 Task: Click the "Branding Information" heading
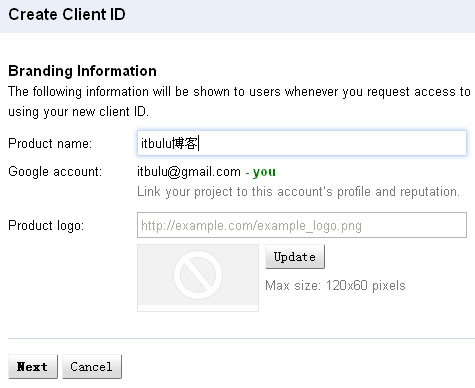pyautogui.click(x=82, y=71)
